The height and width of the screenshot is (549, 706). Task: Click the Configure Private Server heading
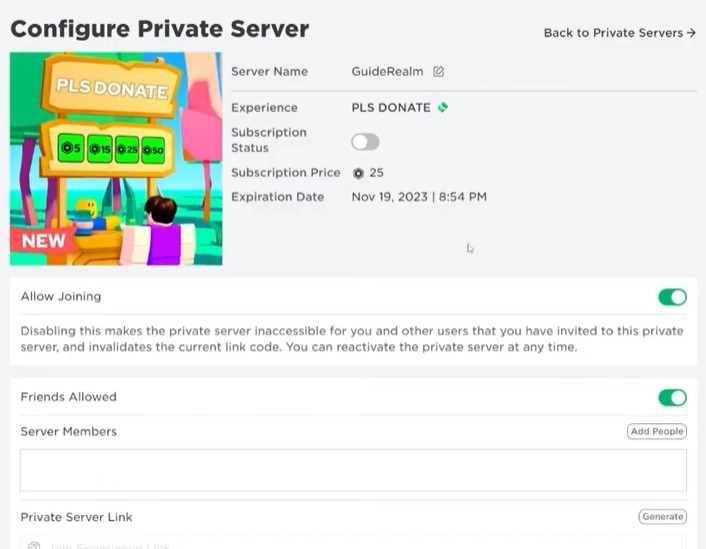160,29
